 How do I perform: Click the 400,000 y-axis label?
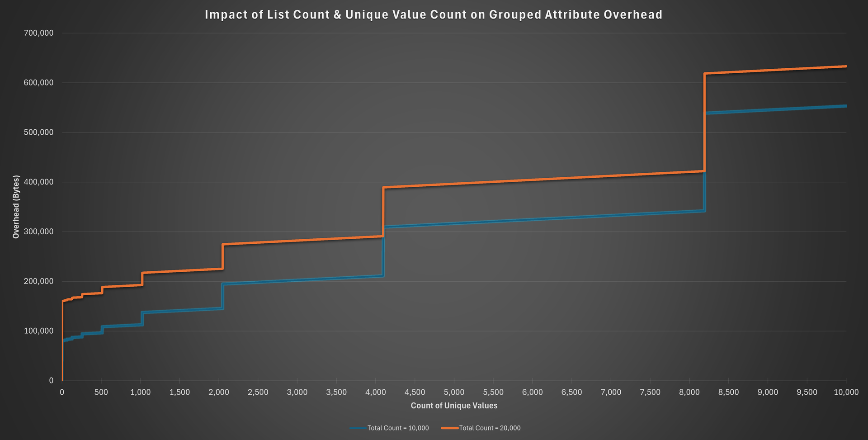point(38,182)
